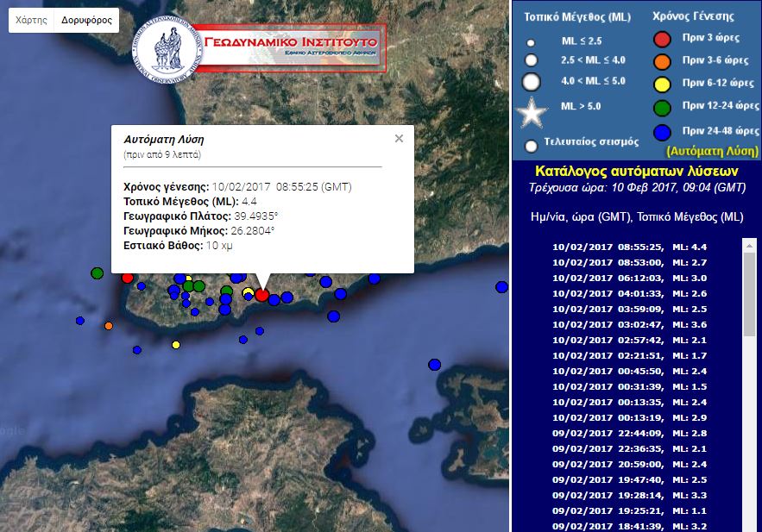Image resolution: width=762 pixels, height=532 pixels.
Task: Toggle the Πριν 12-24 ώρες green filter
Action: point(661,107)
